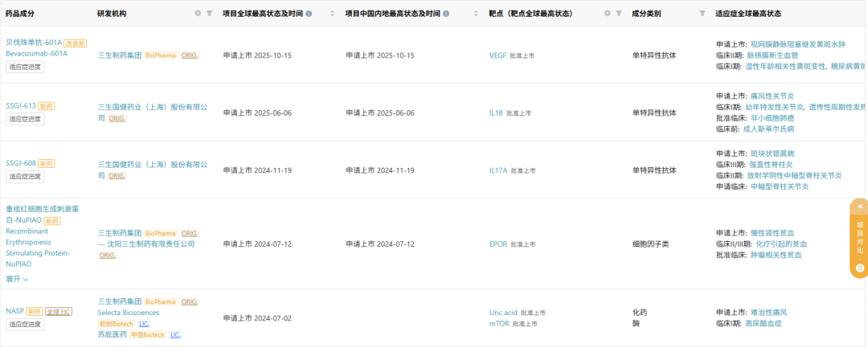Click filter icon in 靶点 column header
Screen dimensions: 868x348
pos(618,14)
